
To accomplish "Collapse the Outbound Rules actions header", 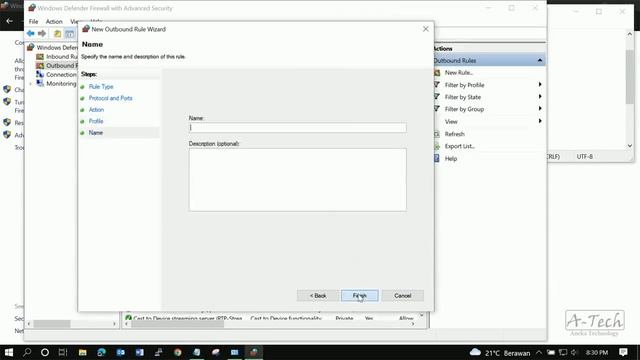I will click(540, 60).
